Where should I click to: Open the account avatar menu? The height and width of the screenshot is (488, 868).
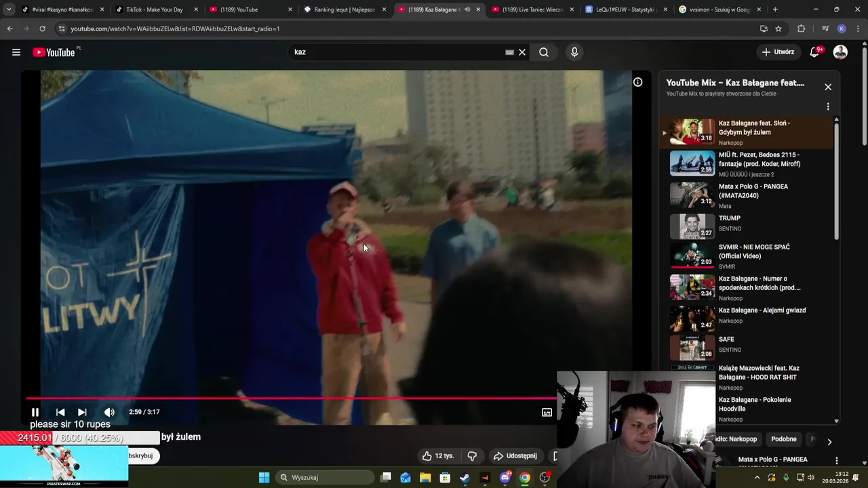click(840, 52)
